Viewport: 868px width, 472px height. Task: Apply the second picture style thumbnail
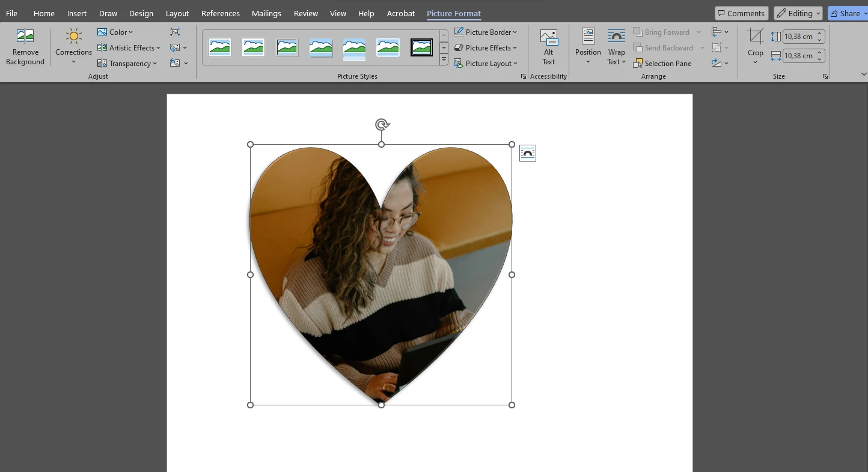pos(253,47)
